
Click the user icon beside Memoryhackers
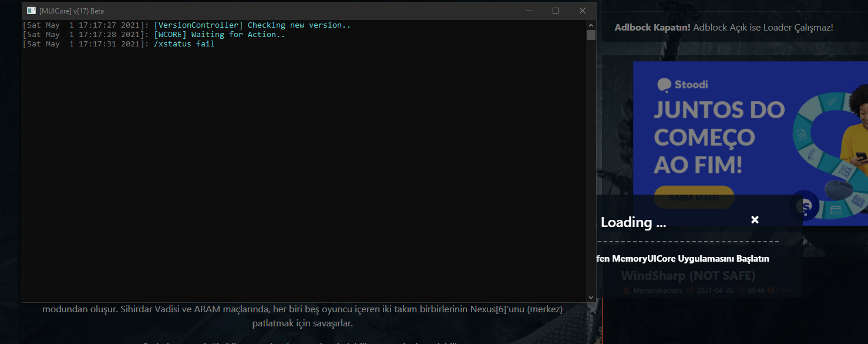coord(627,290)
